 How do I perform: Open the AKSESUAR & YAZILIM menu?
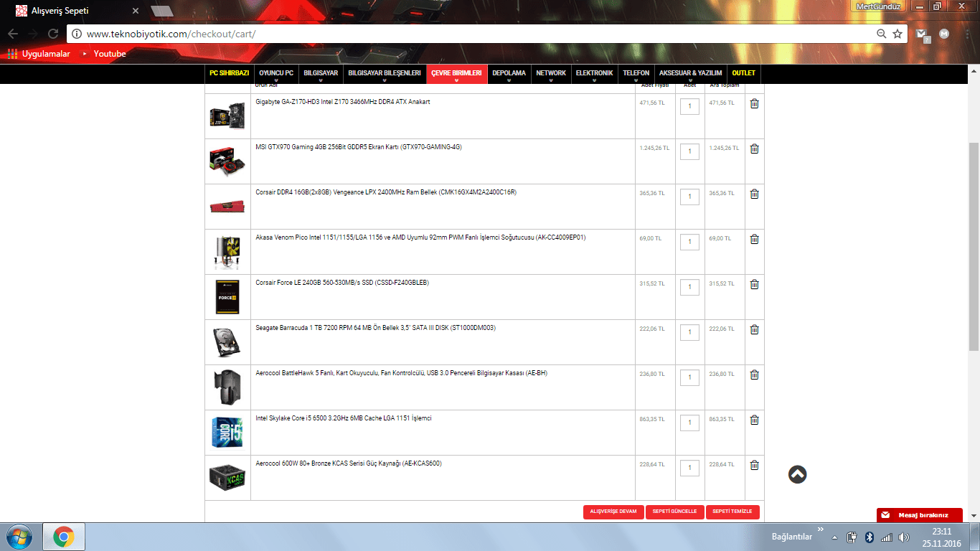(x=690, y=74)
